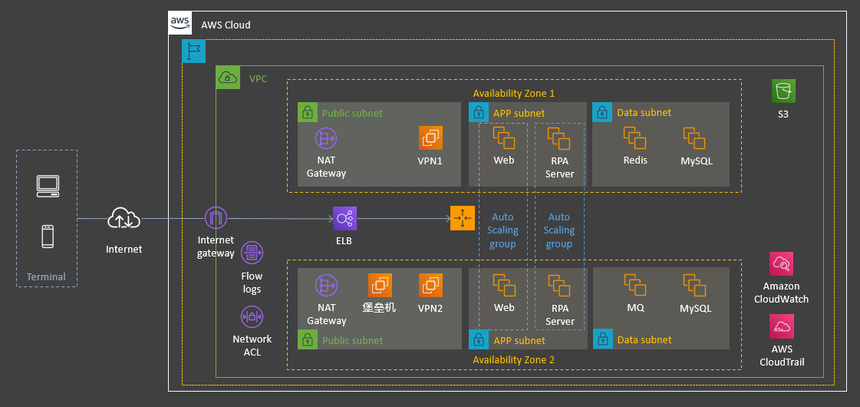Select the Flow logs icon
860x407 pixels.
coord(252,253)
